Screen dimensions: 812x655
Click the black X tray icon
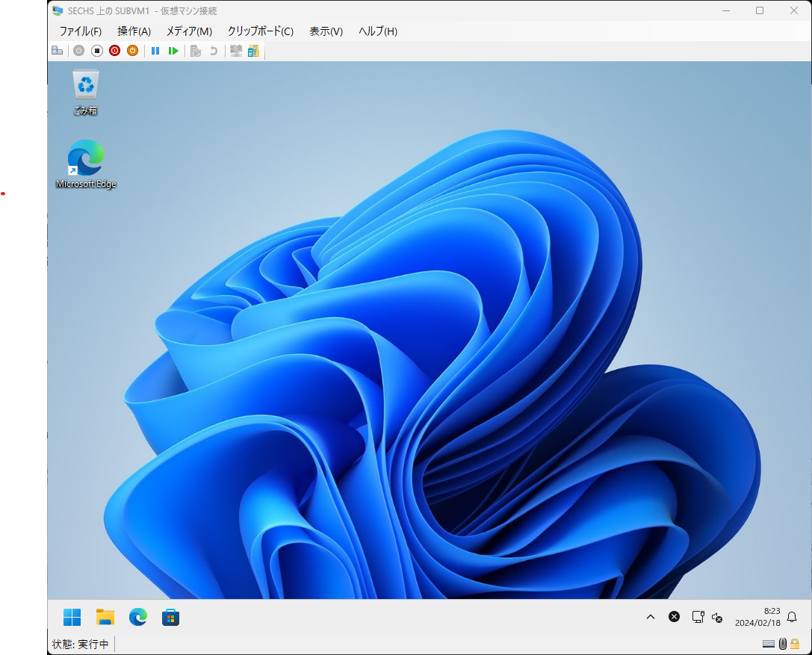click(674, 616)
